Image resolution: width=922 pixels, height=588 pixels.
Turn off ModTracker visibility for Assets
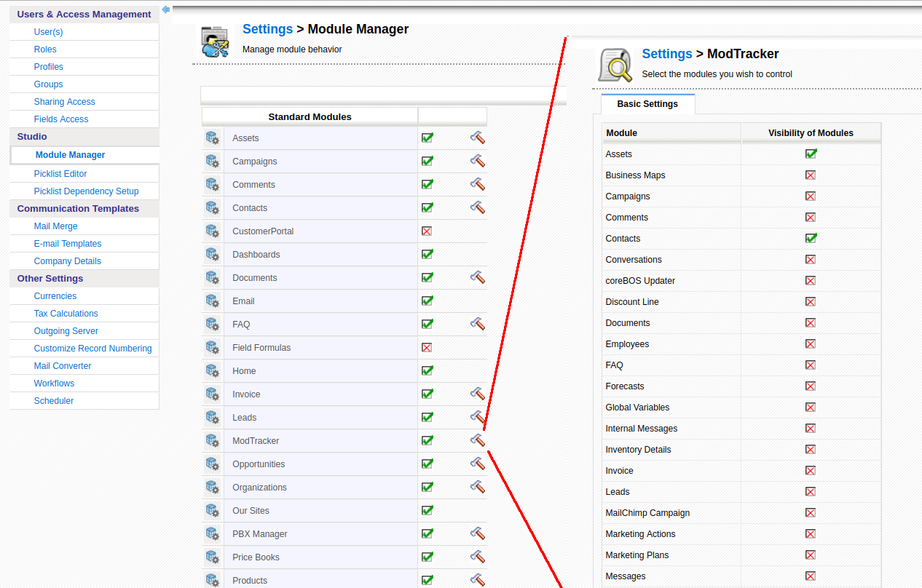point(811,154)
